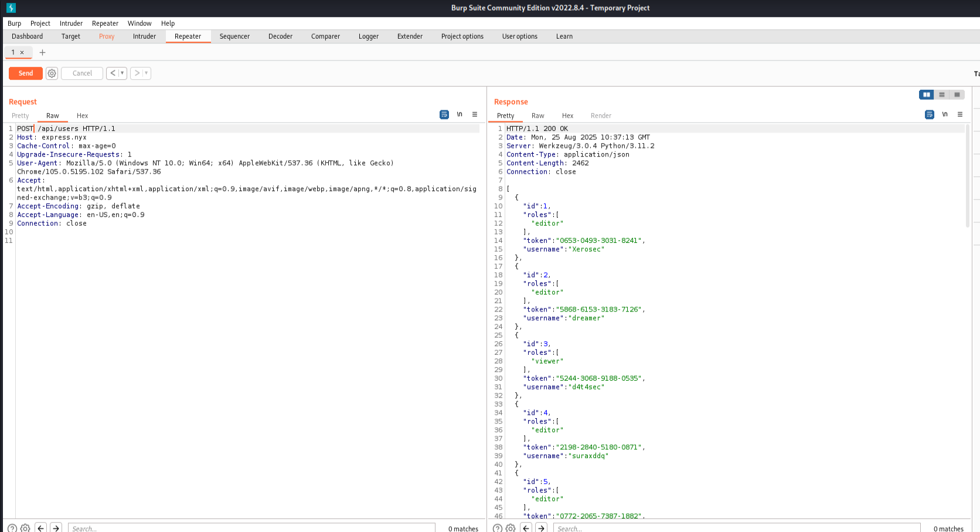Switch to the Decoder tab
980x532 pixels.
click(x=280, y=36)
